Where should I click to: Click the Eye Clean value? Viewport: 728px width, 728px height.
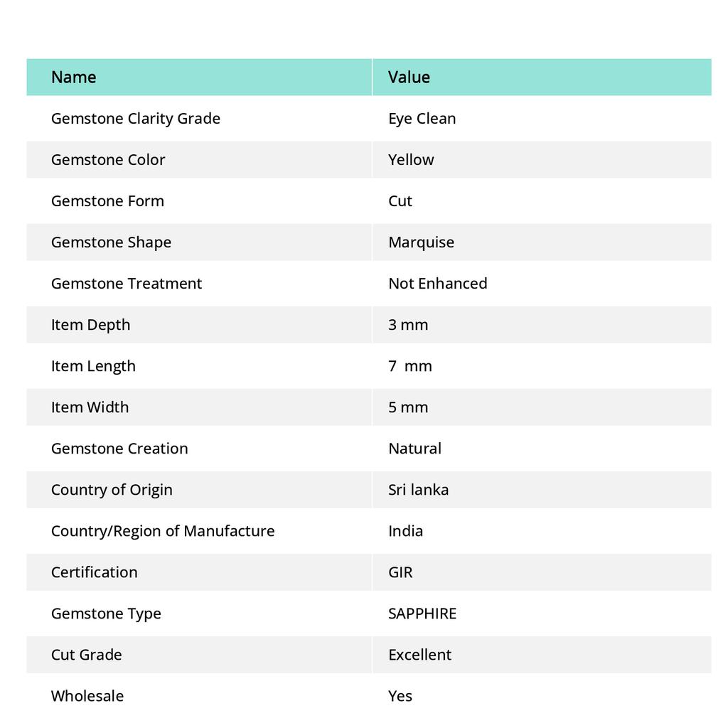point(422,119)
